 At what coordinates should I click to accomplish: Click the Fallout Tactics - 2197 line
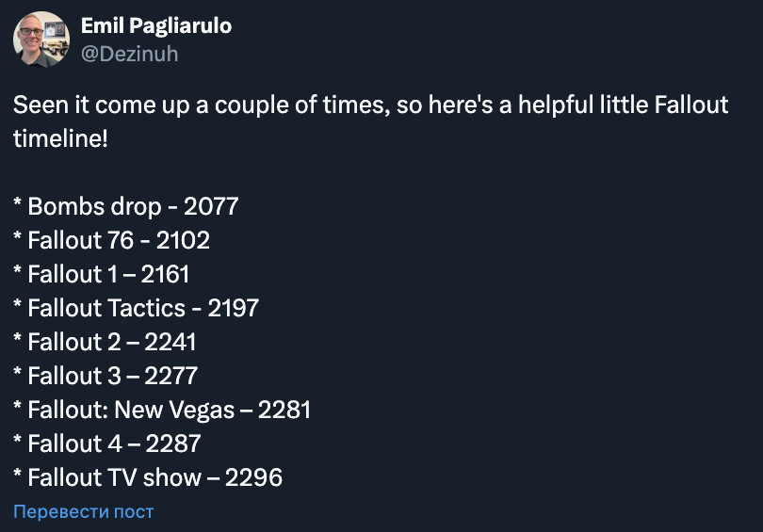[x=137, y=308]
